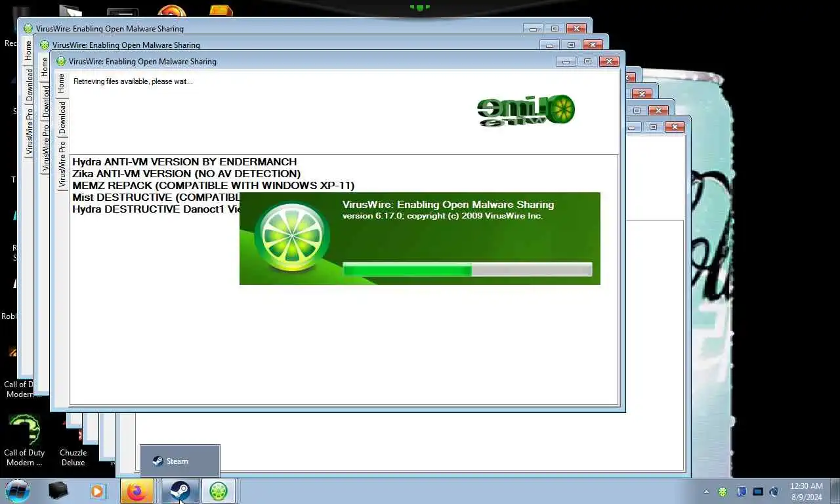
Task: Click the 'Retrieving files available' status text
Action: [133, 81]
